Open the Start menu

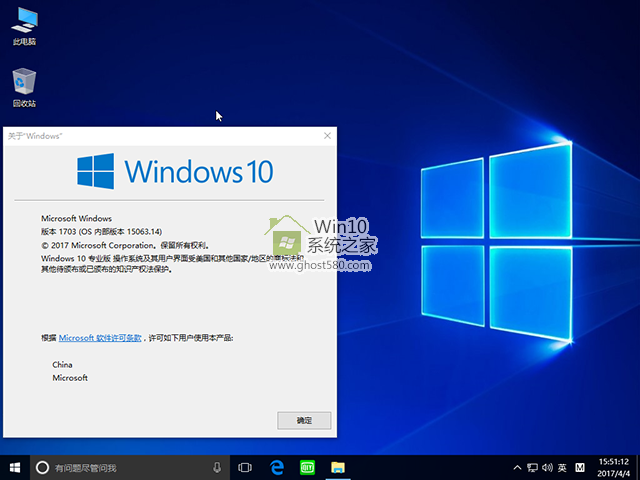tap(15, 467)
